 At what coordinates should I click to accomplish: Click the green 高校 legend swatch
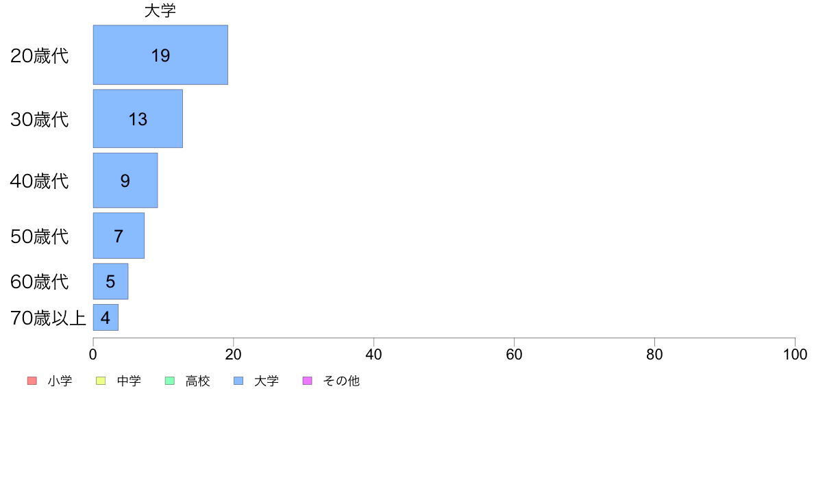169,381
